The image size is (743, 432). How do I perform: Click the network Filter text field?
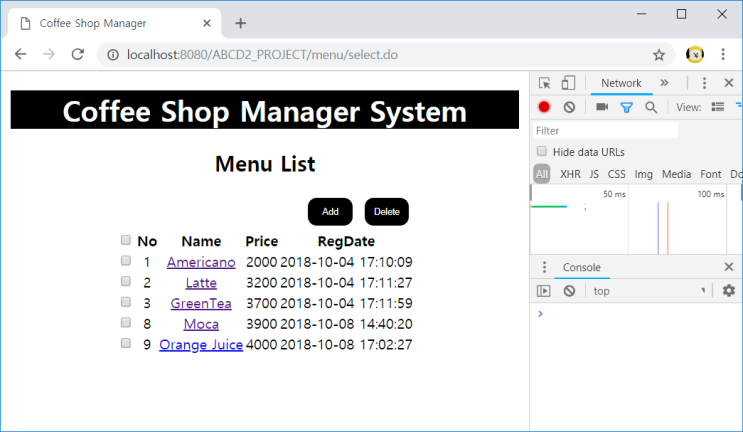tap(605, 130)
